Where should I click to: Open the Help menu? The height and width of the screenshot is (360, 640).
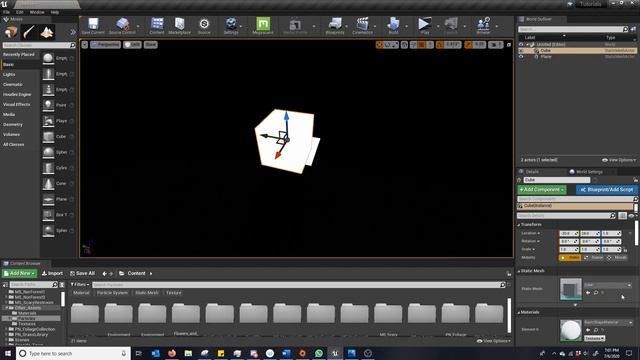pyautogui.click(x=55, y=12)
